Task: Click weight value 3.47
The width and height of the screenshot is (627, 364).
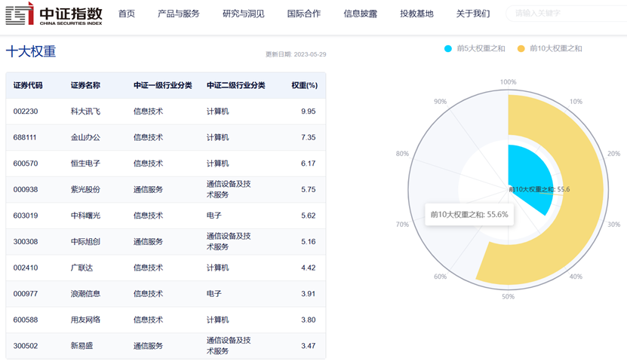Action: pos(309,346)
